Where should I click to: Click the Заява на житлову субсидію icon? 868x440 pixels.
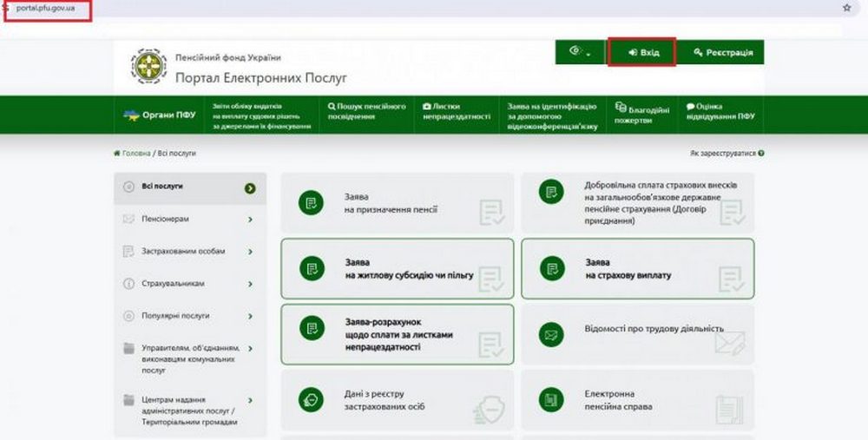pos(310,268)
